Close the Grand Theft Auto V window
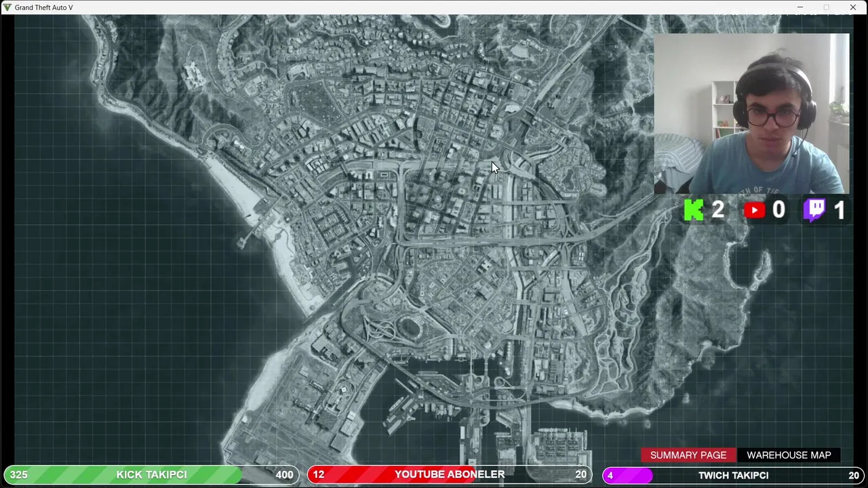 point(853,7)
